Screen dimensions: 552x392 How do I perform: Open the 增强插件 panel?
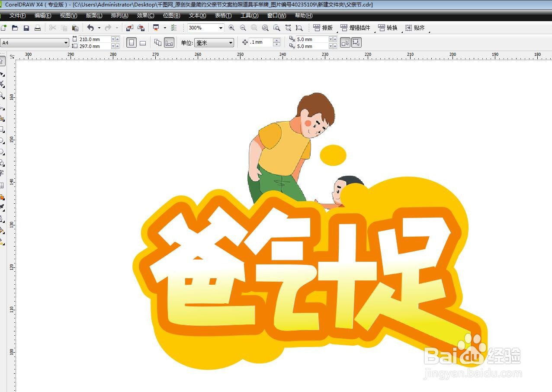point(359,28)
